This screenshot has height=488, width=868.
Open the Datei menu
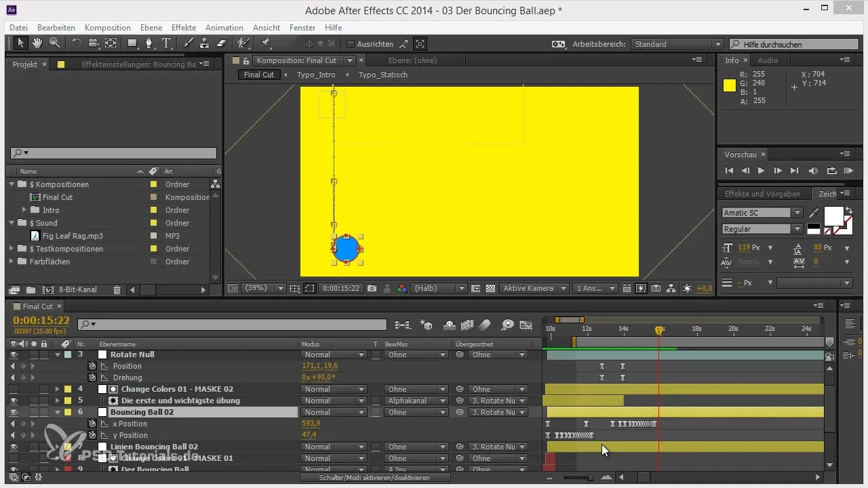[19, 28]
